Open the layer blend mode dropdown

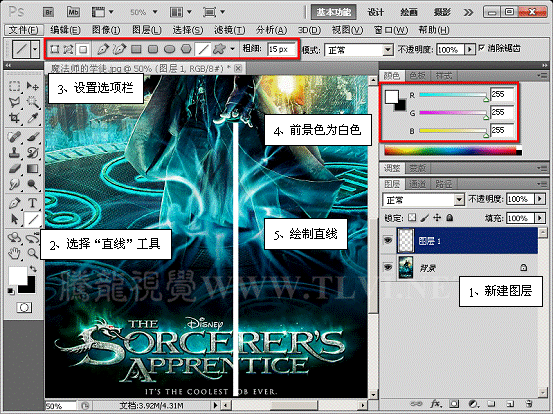[423, 200]
